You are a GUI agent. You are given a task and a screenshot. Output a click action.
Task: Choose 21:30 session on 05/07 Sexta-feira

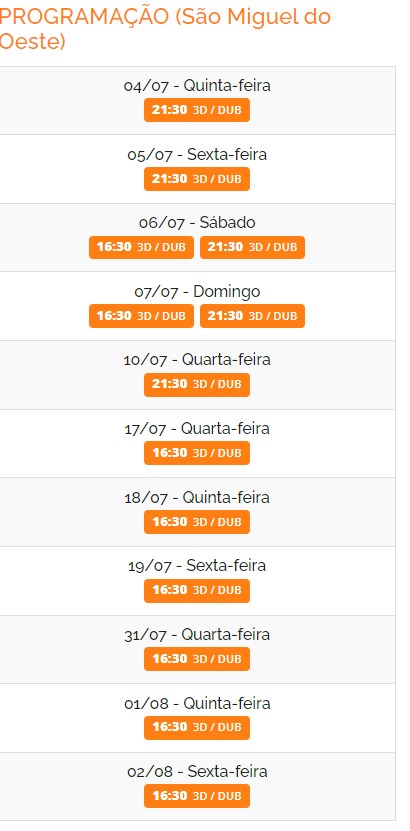point(197,179)
